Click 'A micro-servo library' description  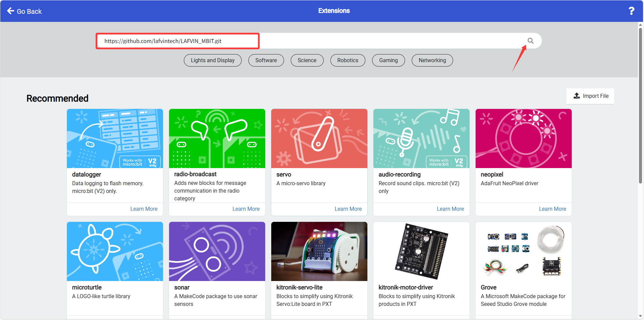coord(301,183)
